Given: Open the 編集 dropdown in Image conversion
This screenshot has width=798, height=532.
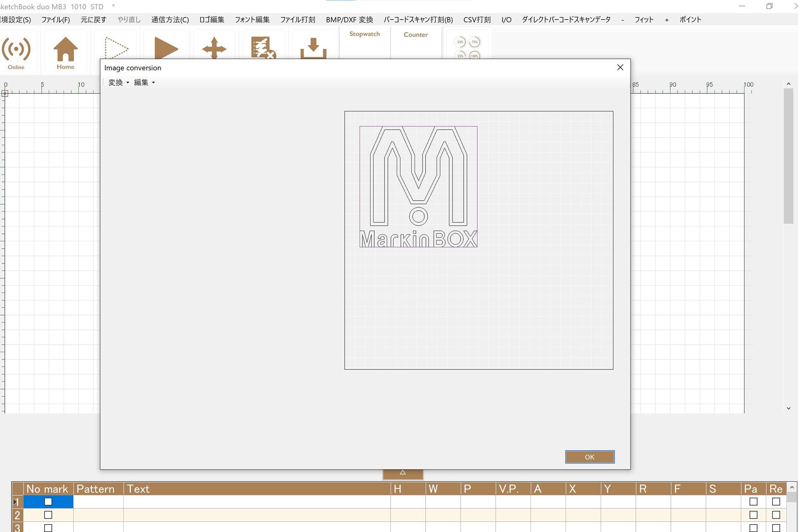Looking at the screenshot, I should pos(144,82).
